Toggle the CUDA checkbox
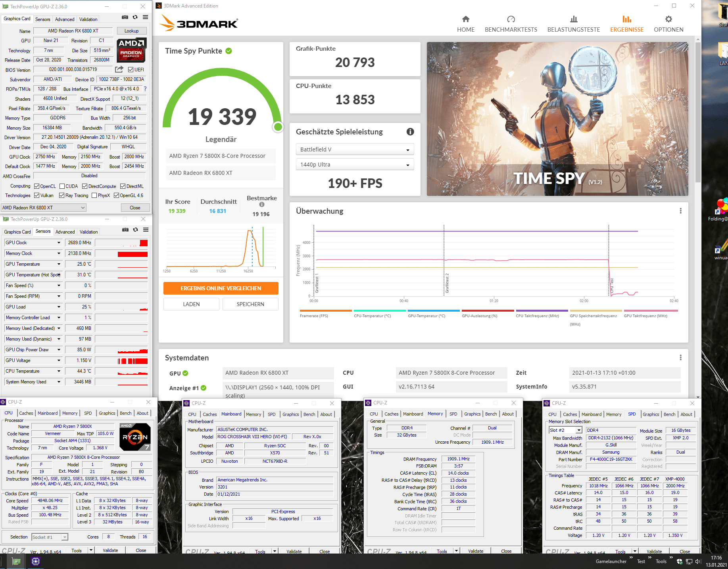The width and height of the screenshot is (728, 569). tap(62, 186)
